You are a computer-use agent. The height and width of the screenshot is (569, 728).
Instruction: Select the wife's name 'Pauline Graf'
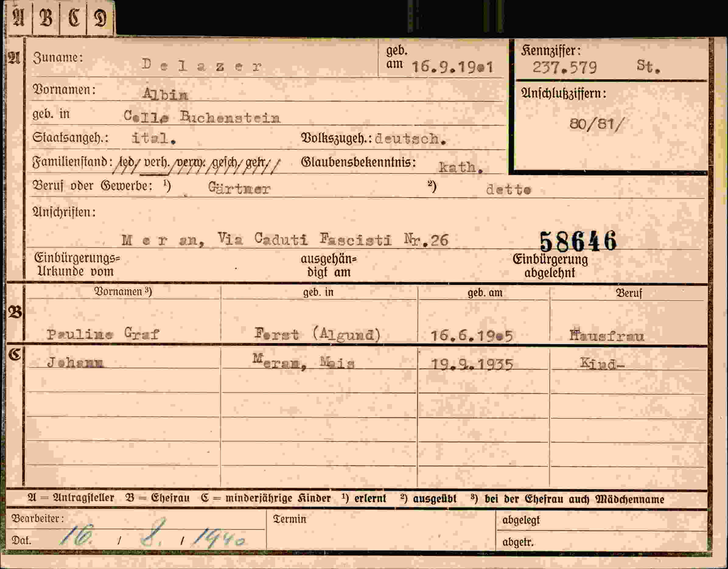pos(103,334)
